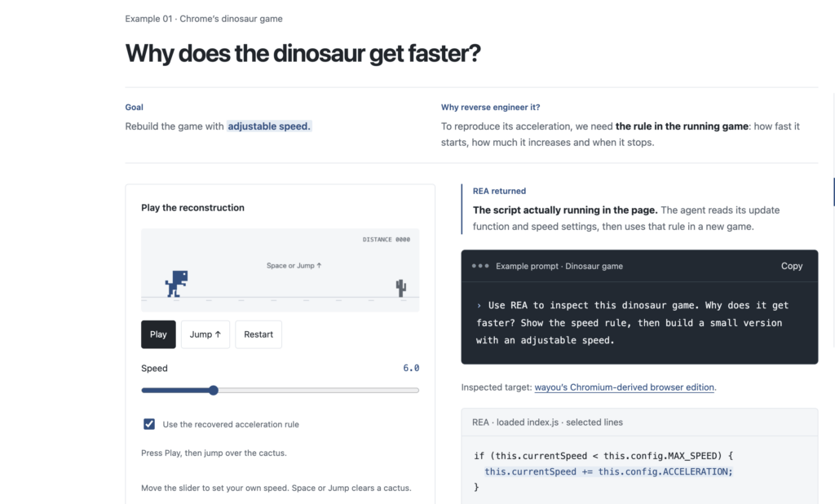
Task: Click the 'adjustable speed.' highlighted text
Action: click(x=269, y=126)
